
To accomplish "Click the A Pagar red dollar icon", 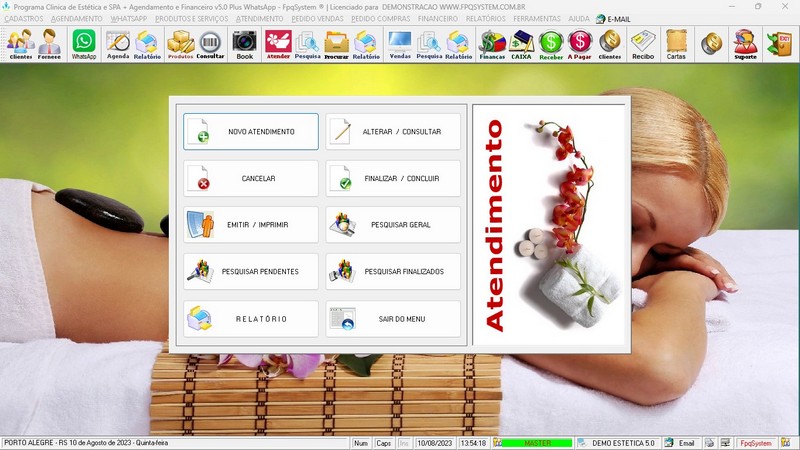I will 580,44.
